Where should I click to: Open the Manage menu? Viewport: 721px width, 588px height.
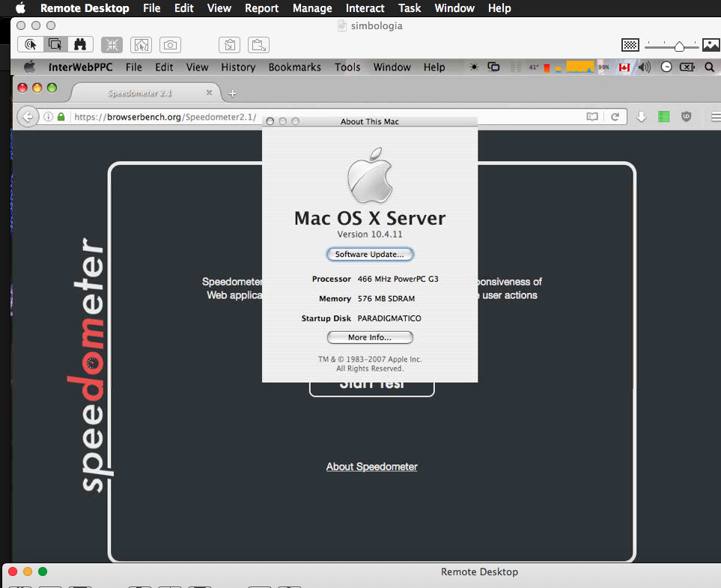coord(312,8)
